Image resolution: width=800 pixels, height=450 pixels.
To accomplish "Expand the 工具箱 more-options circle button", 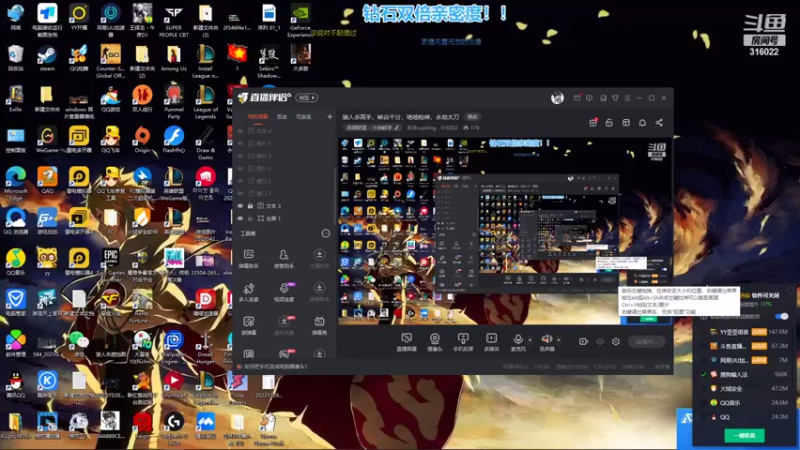I will 326,233.
